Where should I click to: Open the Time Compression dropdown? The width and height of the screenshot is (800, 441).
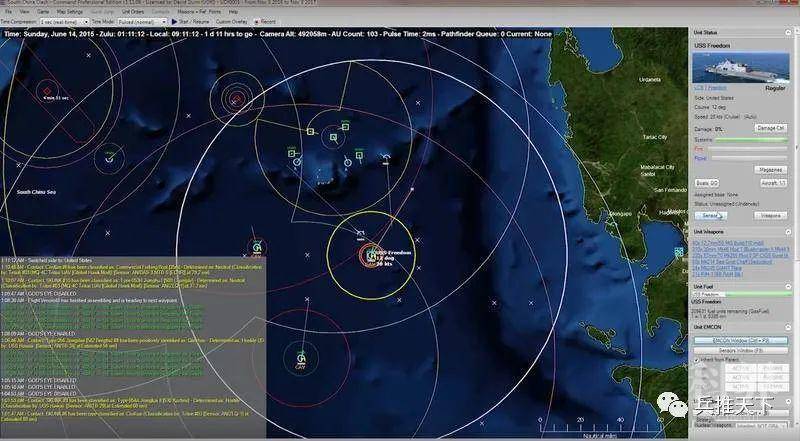pyautogui.click(x=65, y=21)
